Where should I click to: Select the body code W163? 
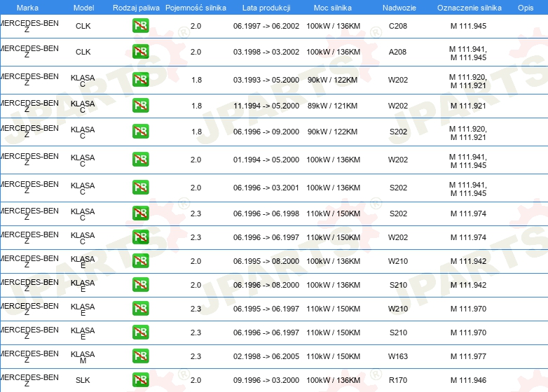tap(398, 356)
